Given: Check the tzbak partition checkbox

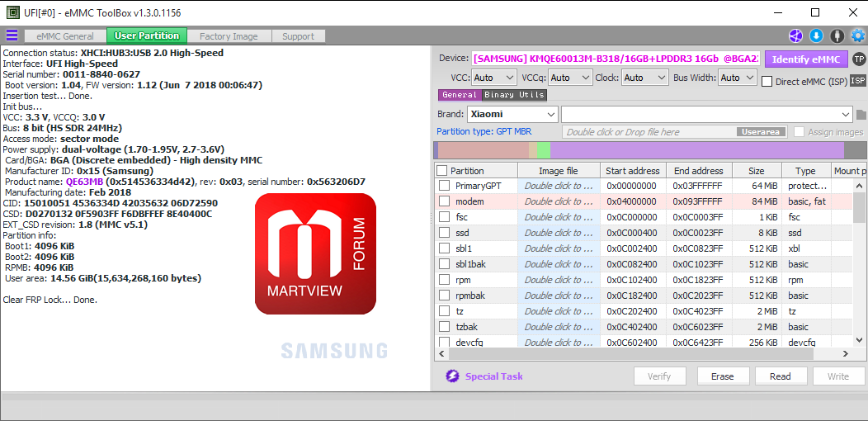Looking at the screenshot, I should [445, 327].
